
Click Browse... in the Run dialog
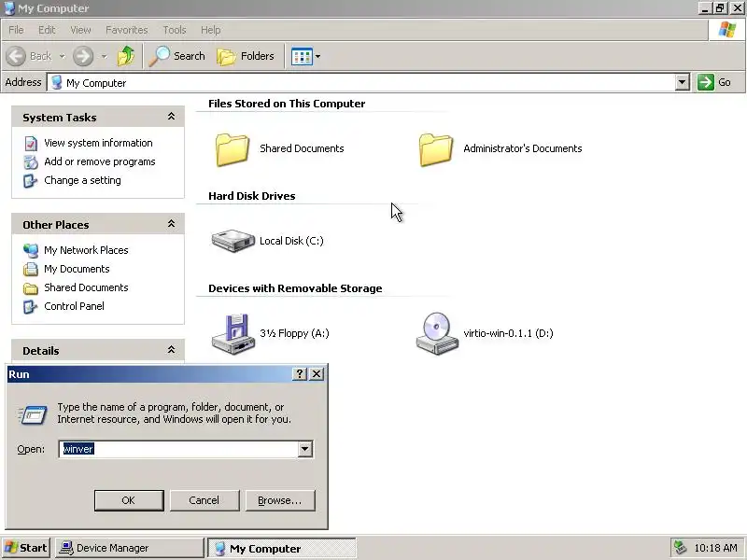[x=279, y=500]
